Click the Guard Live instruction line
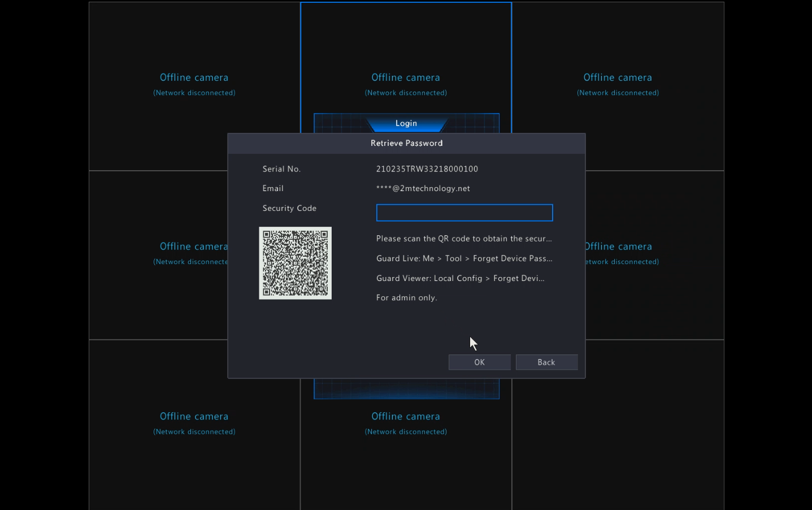The height and width of the screenshot is (510, 812). (x=463, y=258)
